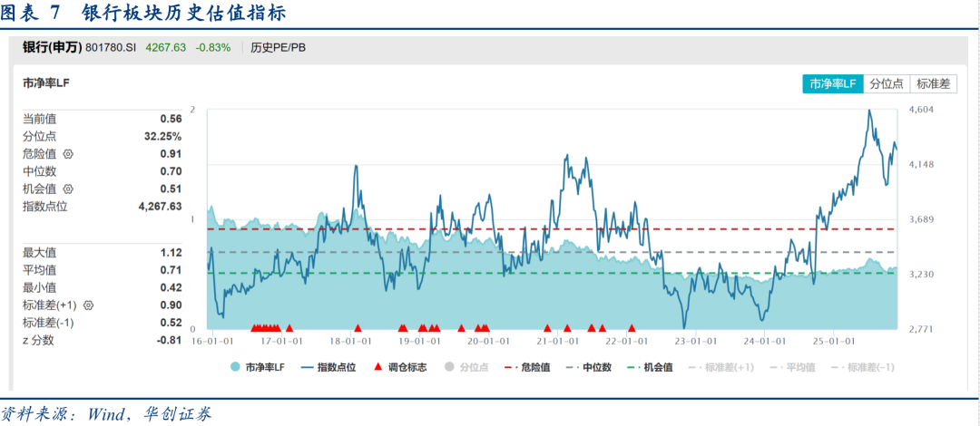Click the 市净率LF legend circle icon

point(235,367)
